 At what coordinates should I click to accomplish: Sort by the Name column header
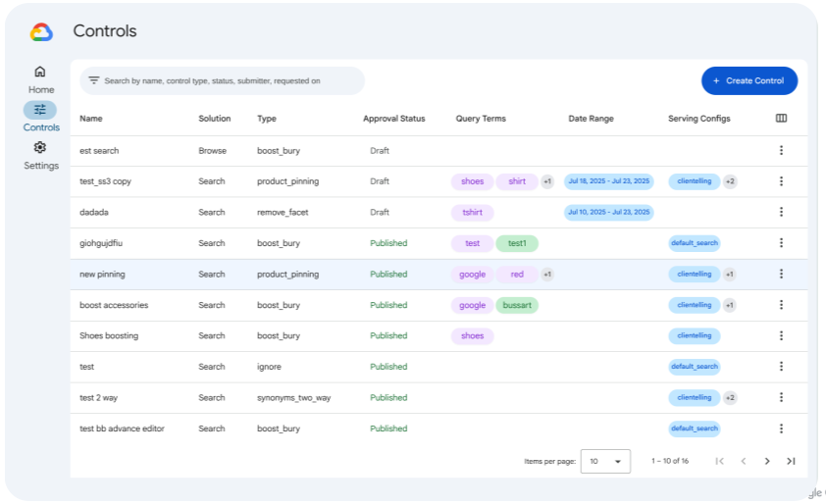point(90,119)
